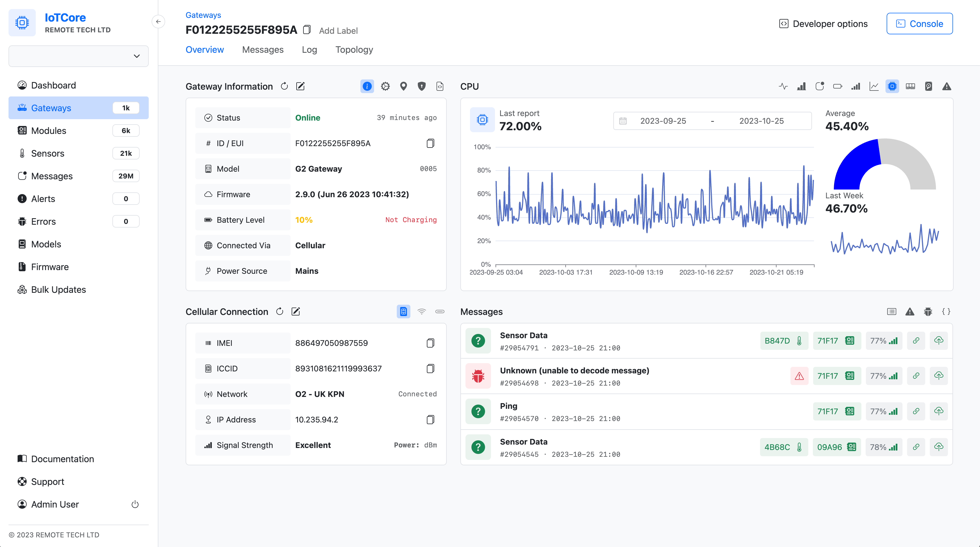980x547 pixels.
Task: Open the Documentation link
Action: point(79,459)
